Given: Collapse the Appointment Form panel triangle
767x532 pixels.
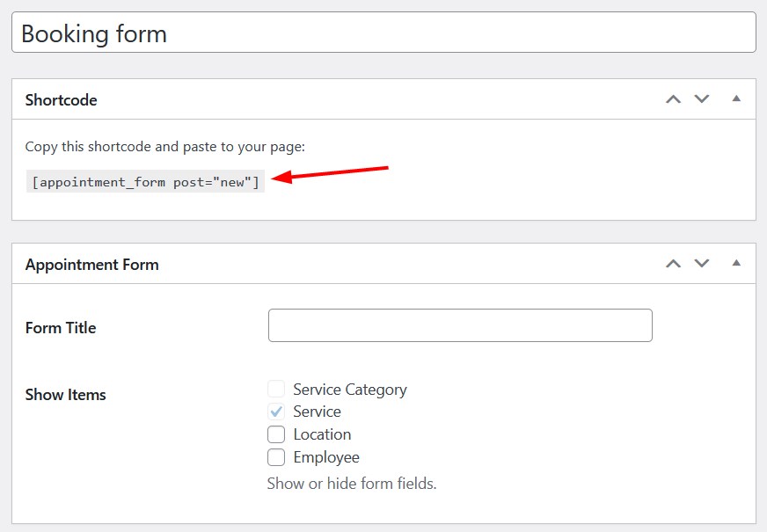Looking at the screenshot, I should [736, 263].
